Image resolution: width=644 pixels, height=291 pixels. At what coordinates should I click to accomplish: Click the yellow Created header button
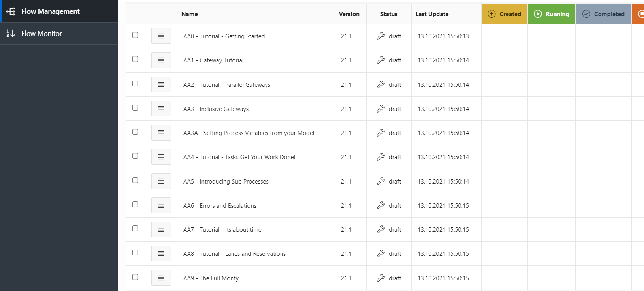[x=505, y=13]
